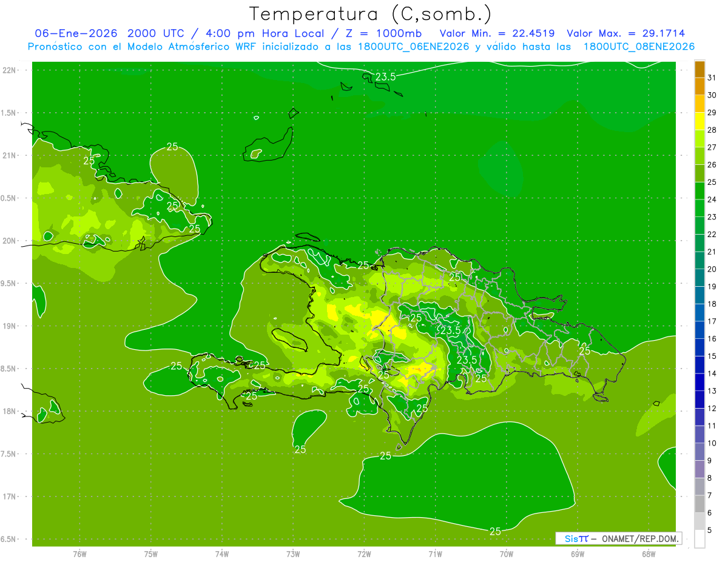
Task: Click the legend label 8
Action: (709, 478)
